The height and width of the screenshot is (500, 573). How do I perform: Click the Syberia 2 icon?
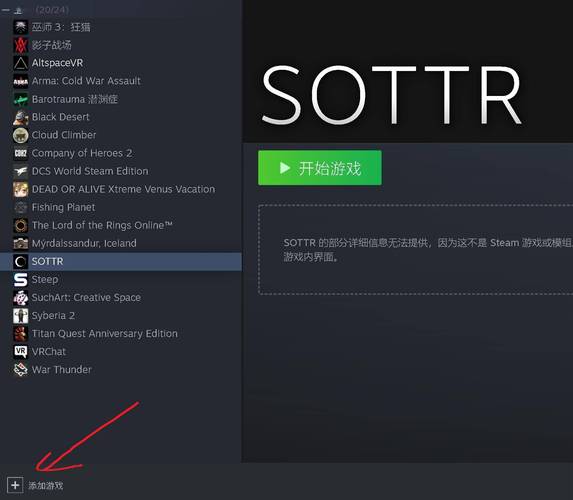click(x=20, y=315)
